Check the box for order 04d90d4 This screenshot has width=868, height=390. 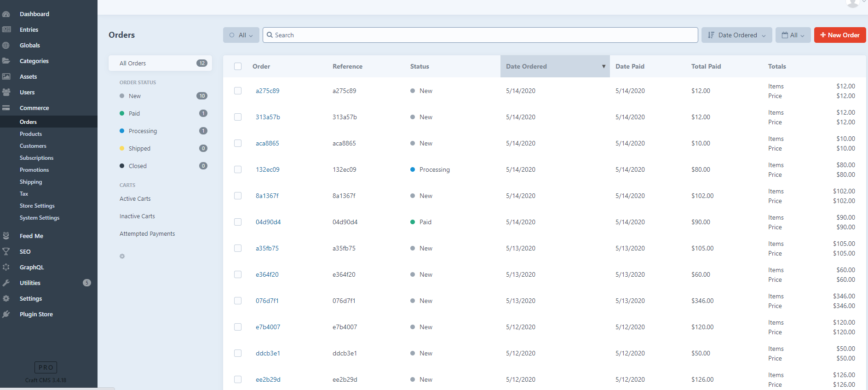[x=238, y=222]
